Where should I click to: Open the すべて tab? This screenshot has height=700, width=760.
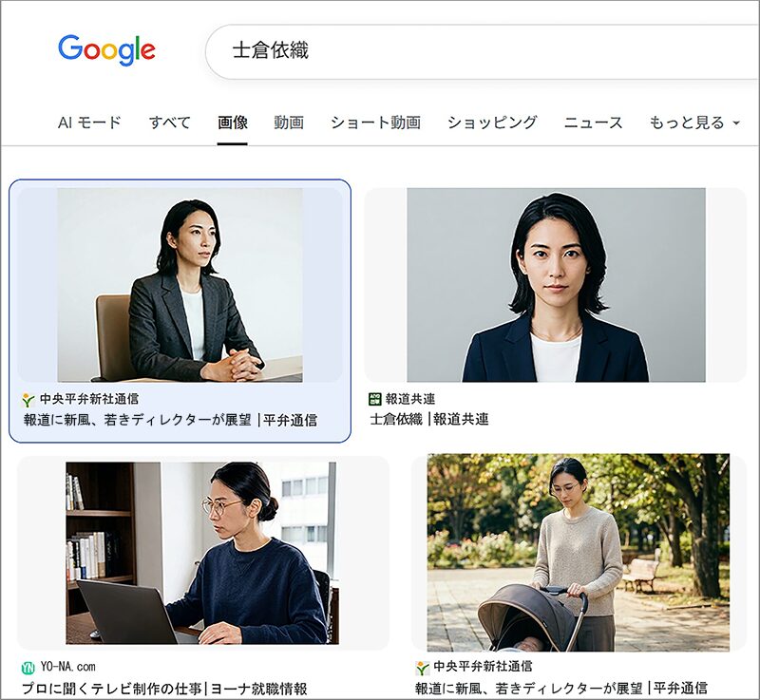click(x=169, y=123)
